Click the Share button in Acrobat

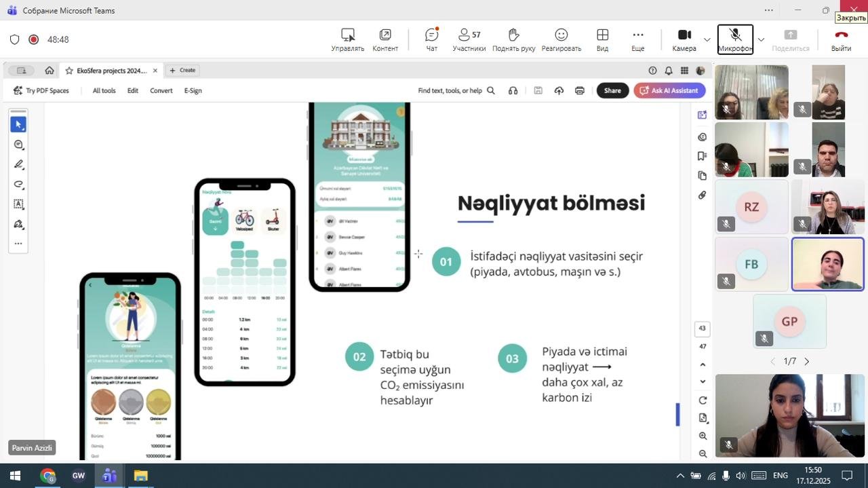(x=612, y=90)
